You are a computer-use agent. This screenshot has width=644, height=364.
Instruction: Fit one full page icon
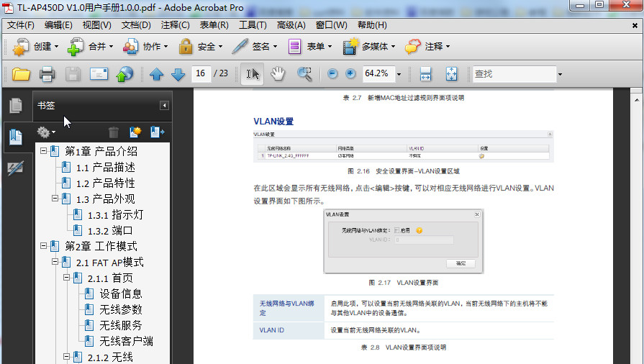(x=451, y=74)
